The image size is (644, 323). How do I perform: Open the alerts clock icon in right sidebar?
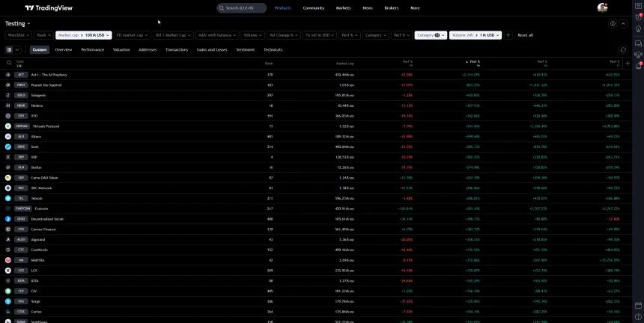tap(638, 17)
